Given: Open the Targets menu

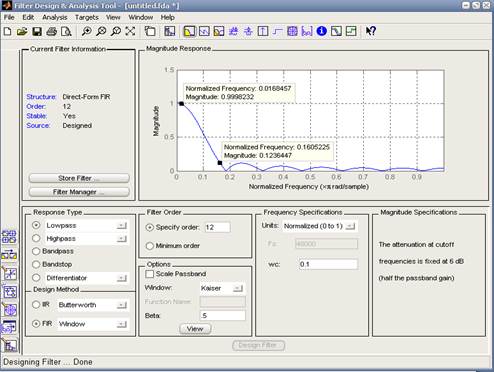Looking at the screenshot, I should [x=86, y=17].
